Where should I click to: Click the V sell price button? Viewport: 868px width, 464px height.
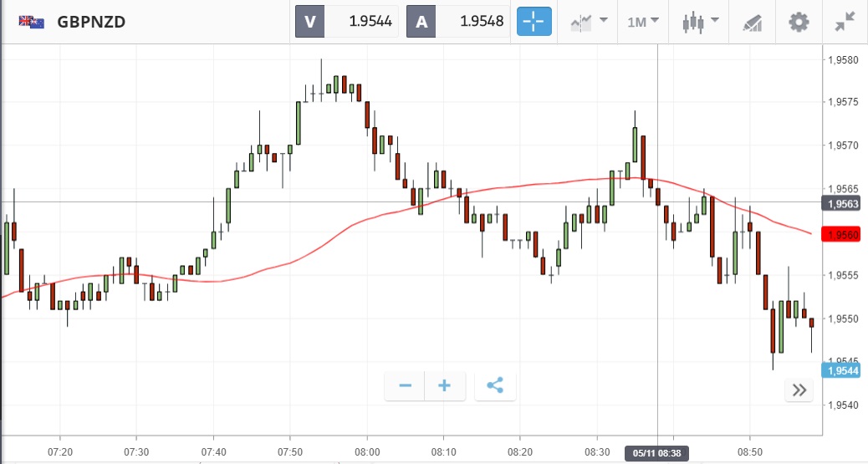coord(309,22)
